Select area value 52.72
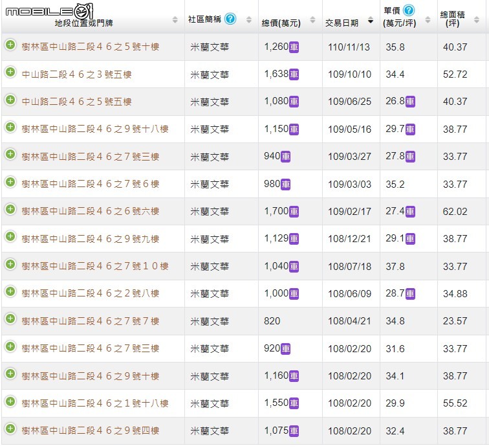The height and width of the screenshot is (448, 489). click(x=455, y=74)
